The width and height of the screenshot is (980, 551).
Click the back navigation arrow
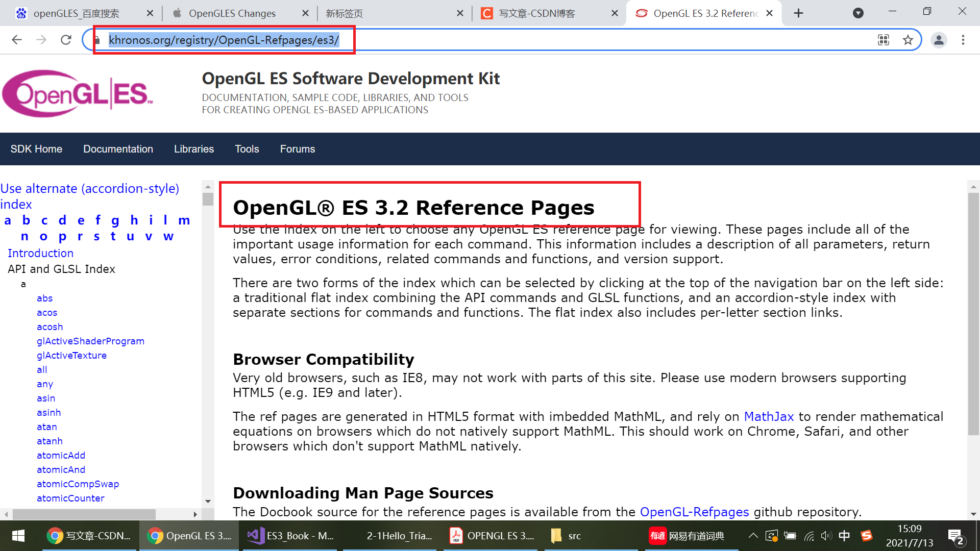click(x=17, y=40)
